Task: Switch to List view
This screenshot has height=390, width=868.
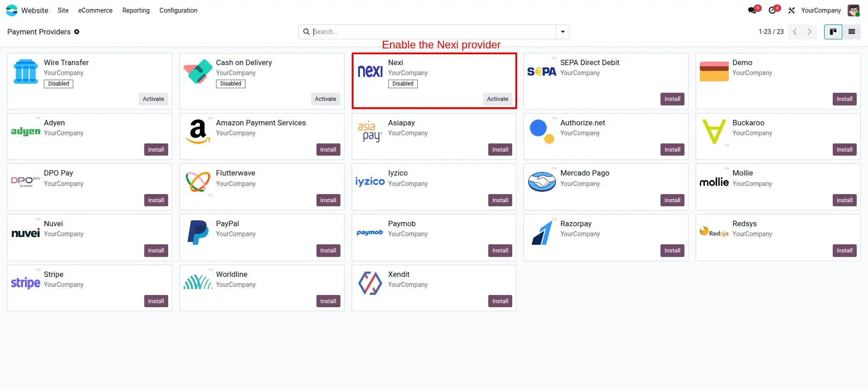Action: click(x=852, y=32)
